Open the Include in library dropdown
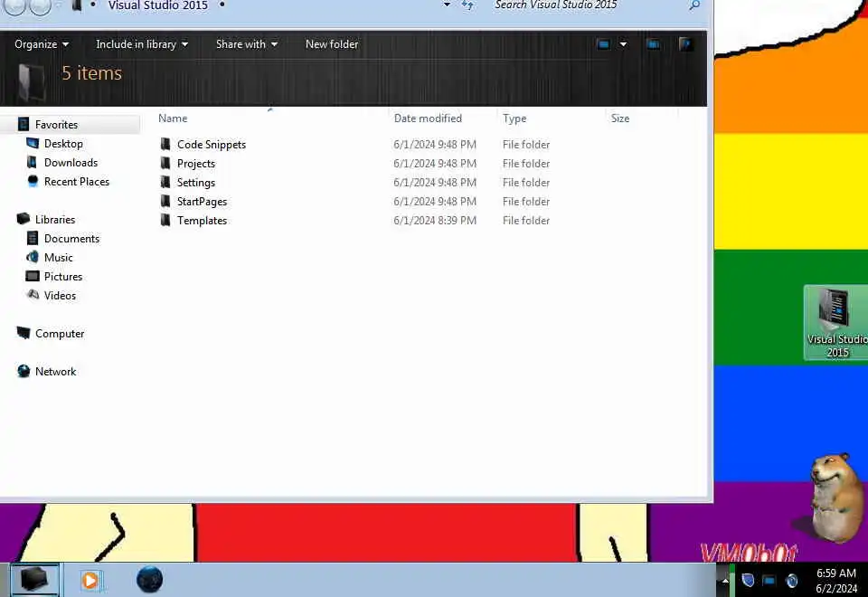The image size is (868, 597). [x=142, y=44]
